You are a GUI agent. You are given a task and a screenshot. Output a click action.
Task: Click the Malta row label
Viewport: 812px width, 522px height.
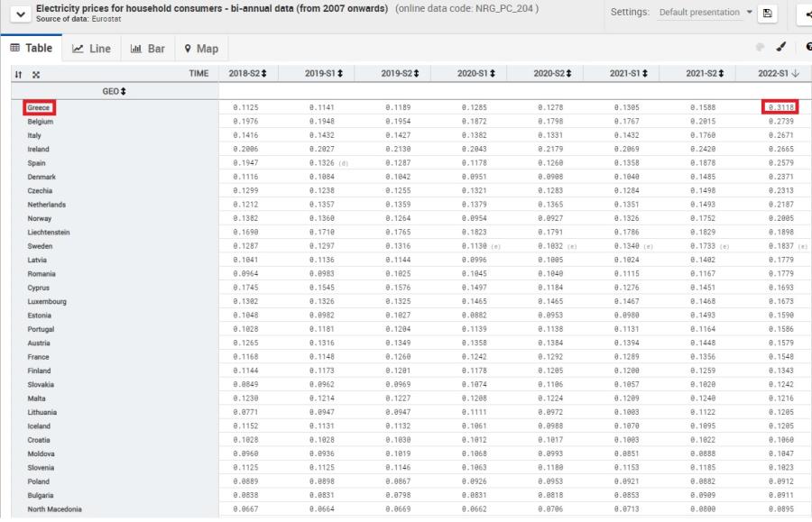coord(36,398)
